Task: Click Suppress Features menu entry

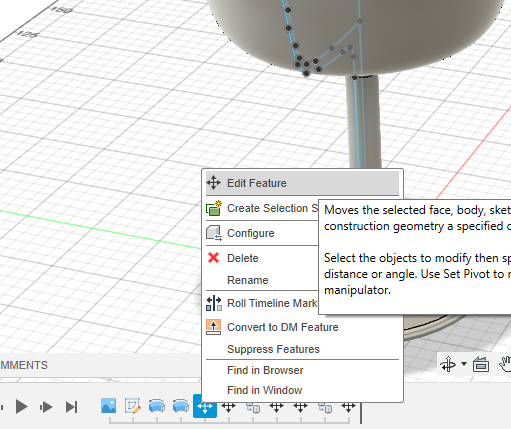Action: pos(273,349)
